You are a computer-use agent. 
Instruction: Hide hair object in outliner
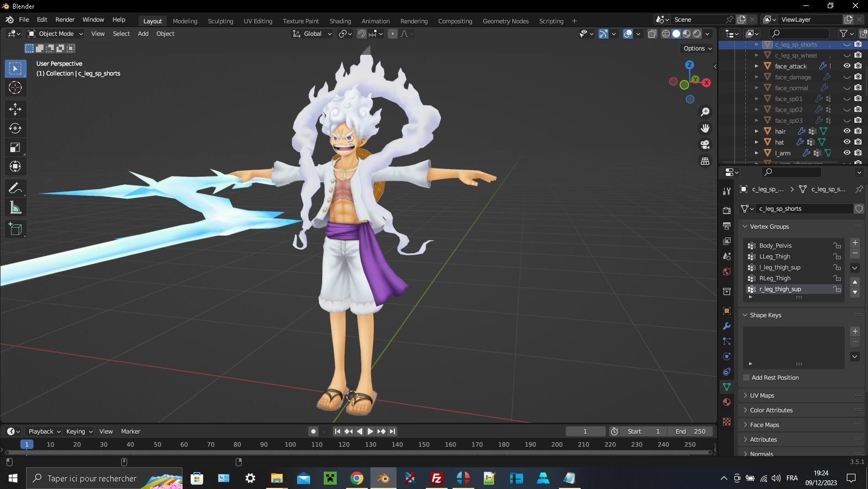847,131
